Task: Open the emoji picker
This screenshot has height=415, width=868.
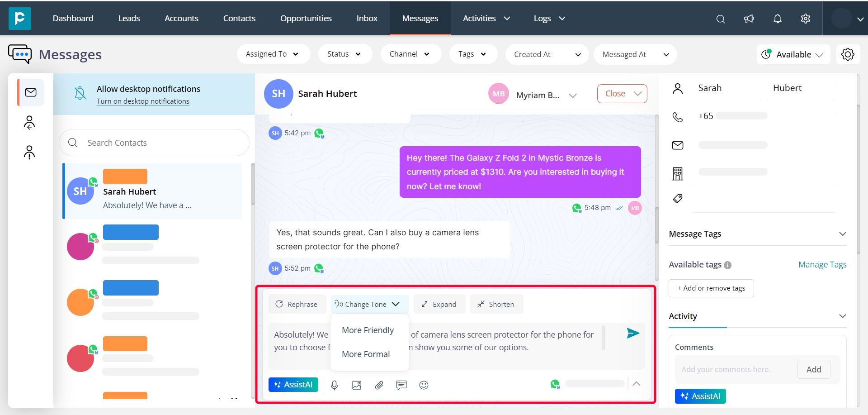Action: click(424, 385)
